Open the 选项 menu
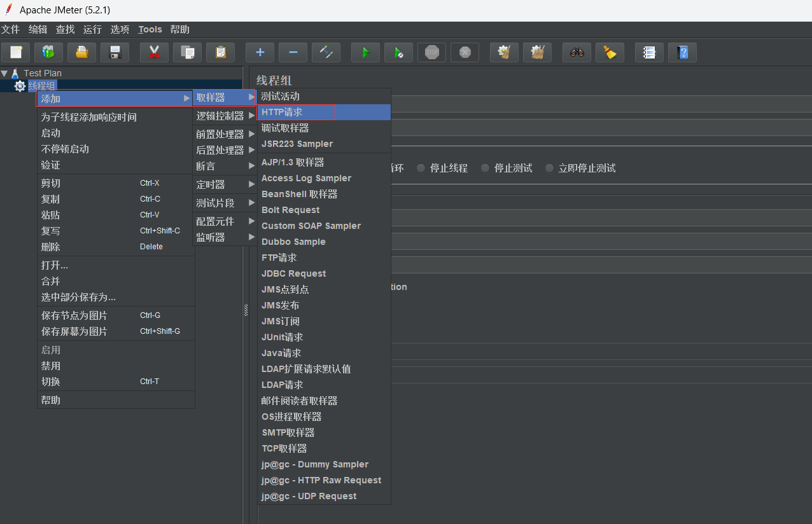812x524 pixels. point(120,29)
